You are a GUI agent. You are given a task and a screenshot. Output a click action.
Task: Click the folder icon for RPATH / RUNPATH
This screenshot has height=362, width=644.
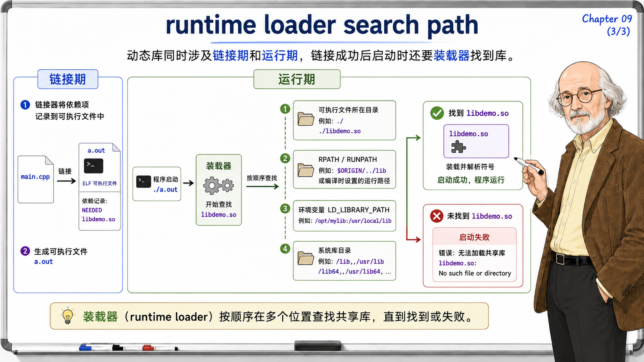(x=306, y=170)
